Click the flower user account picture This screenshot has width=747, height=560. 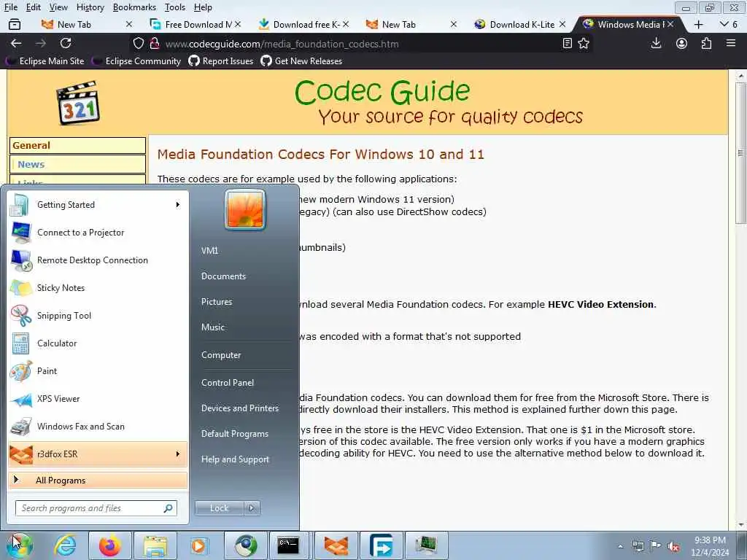(x=245, y=209)
